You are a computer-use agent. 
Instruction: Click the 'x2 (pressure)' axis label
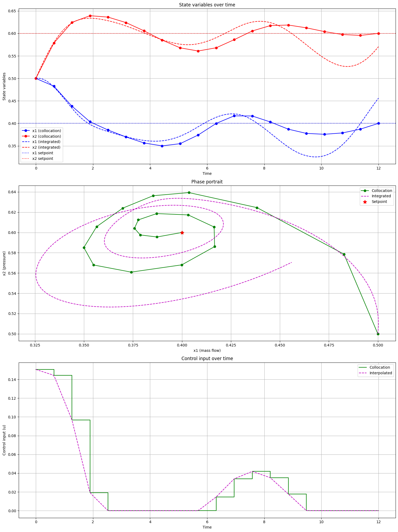pyautogui.click(x=4, y=263)
